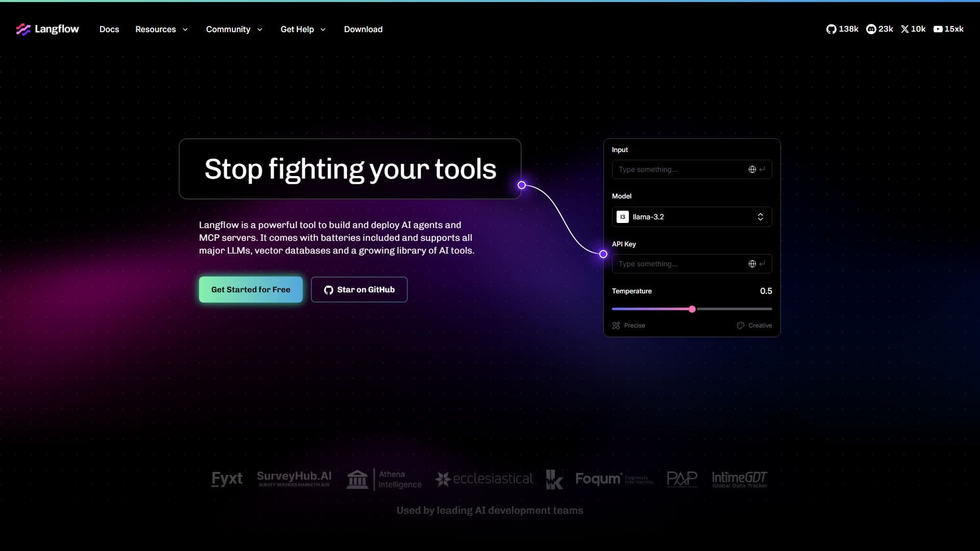Click connector node on headline box
This screenshot has height=551, width=980.
click(522, 185)
